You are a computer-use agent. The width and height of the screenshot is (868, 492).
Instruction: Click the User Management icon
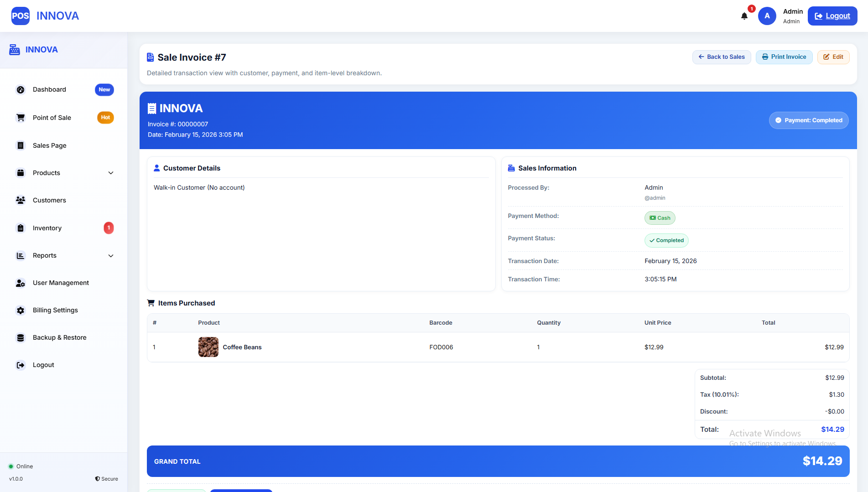[x=21, y=283]
